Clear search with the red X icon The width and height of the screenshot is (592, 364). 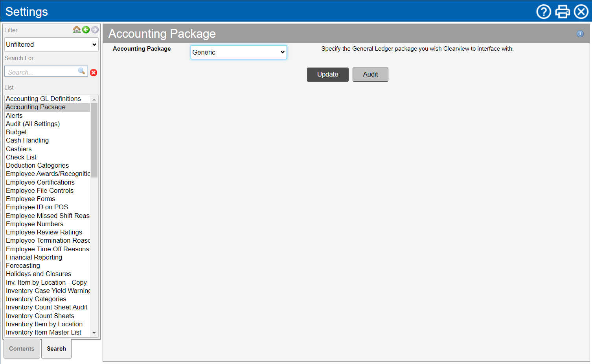pyautogui.click(x=94, y=73)
